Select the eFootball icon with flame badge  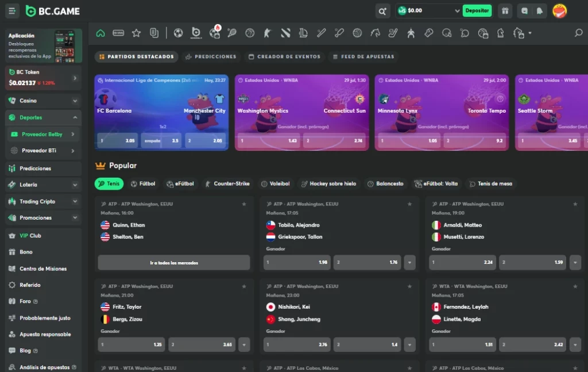pos(215,32)
